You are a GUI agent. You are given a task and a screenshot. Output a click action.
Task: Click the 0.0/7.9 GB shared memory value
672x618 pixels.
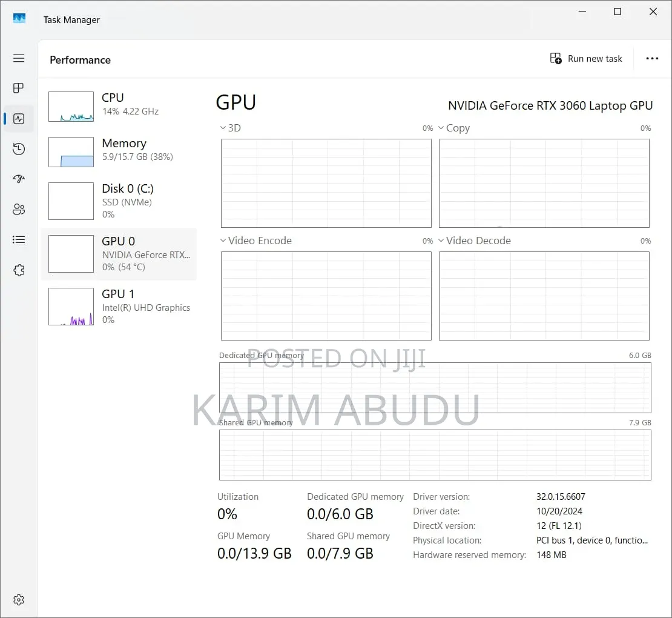[340, 553]
